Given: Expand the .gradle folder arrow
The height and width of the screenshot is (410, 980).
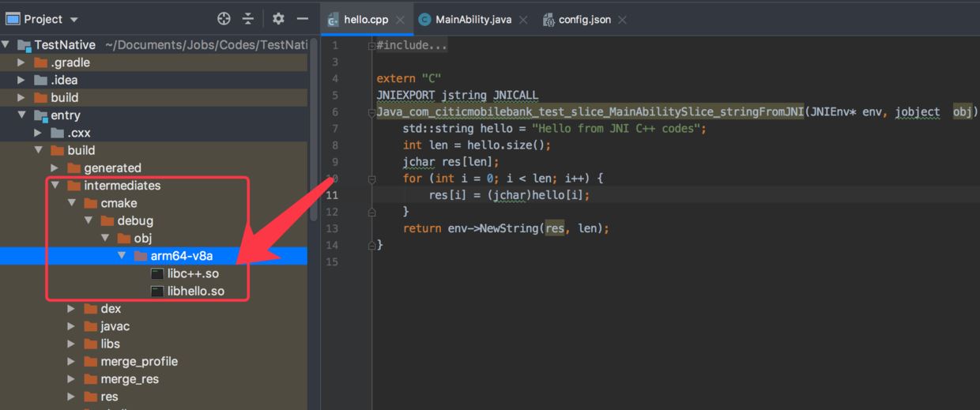Looking at the screenshot, I should (22, 62).
